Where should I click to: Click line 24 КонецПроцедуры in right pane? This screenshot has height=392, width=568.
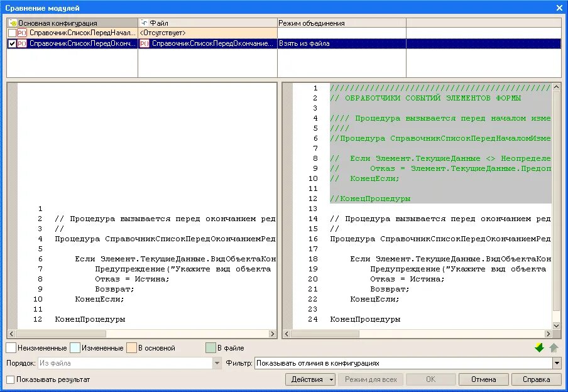point(365,319)
